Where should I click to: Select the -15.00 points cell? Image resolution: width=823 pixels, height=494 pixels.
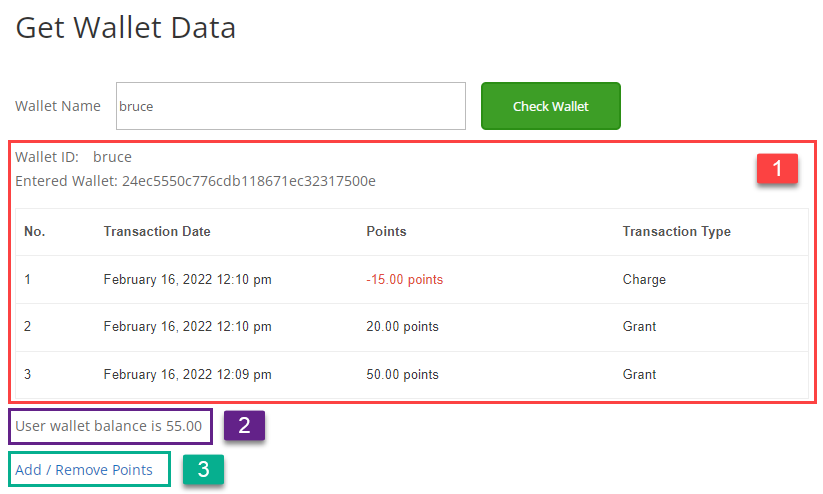pos(405,279)
